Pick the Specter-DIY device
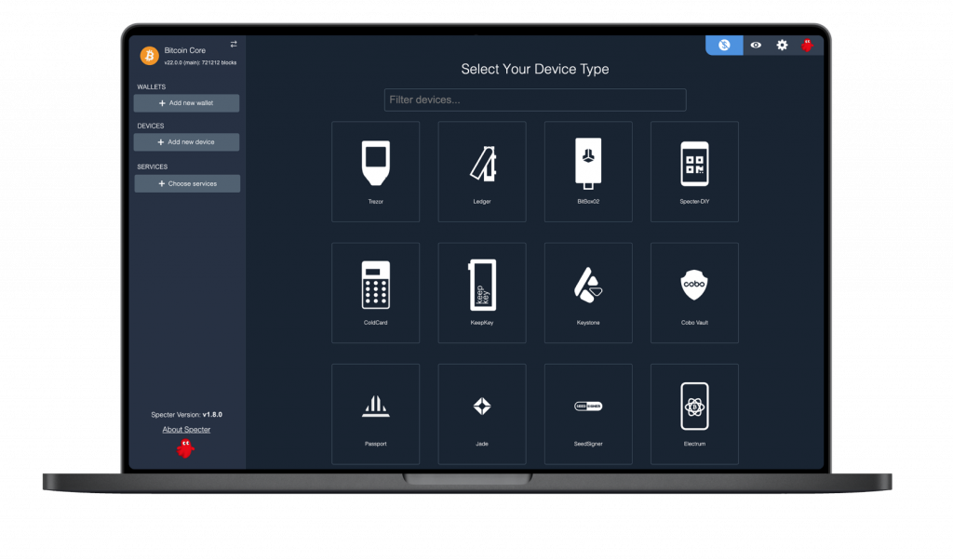 (693, 171)
